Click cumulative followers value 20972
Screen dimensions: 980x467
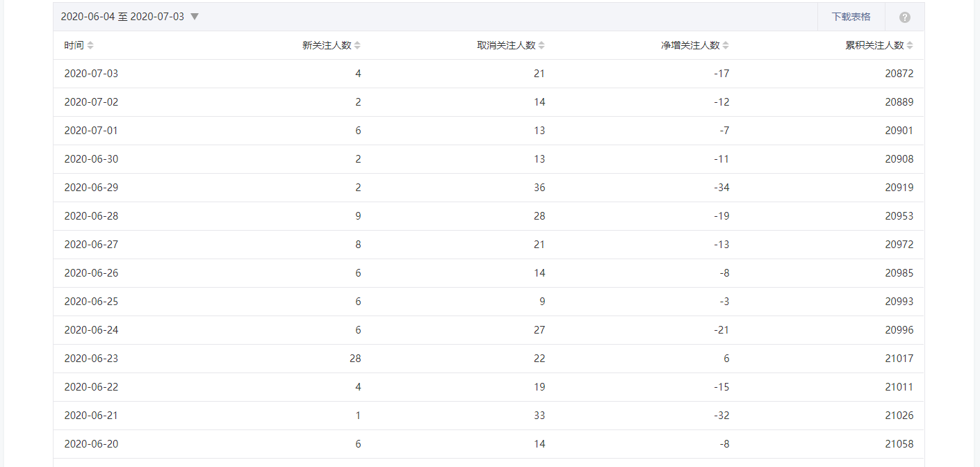click(x=899, y=245)
